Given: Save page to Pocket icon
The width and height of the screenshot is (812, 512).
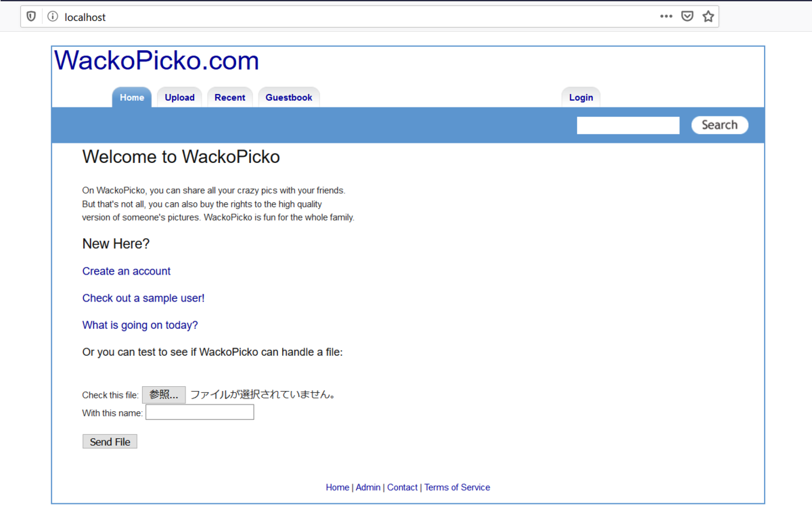Looking at the screenshot, I should click(x=687, y=16).
